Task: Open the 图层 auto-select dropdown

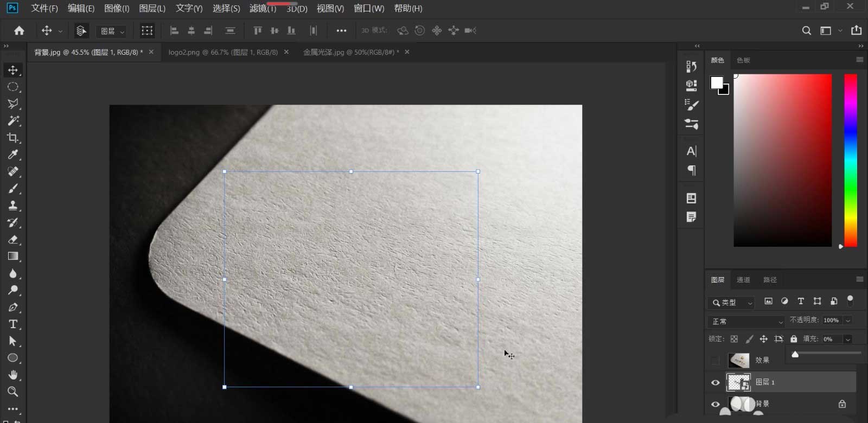Action: tap(112, 31)
